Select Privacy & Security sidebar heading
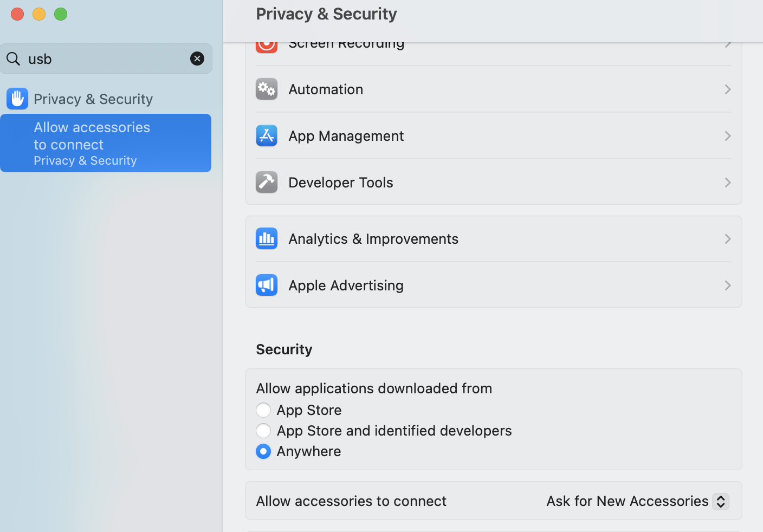763x532 pixels. click(93, 99)
